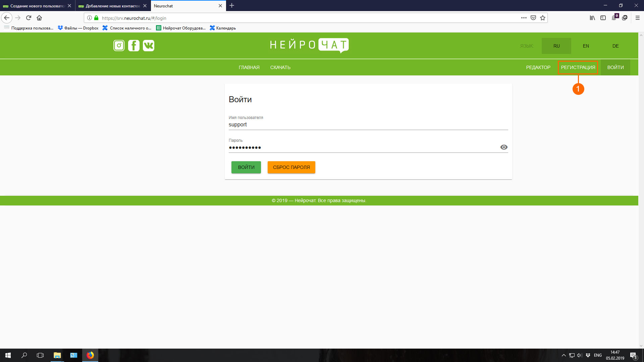Image resolution: width=644 pixels, height=362 pixels.
Task: Open the browser home page
Action: point(39,18)
